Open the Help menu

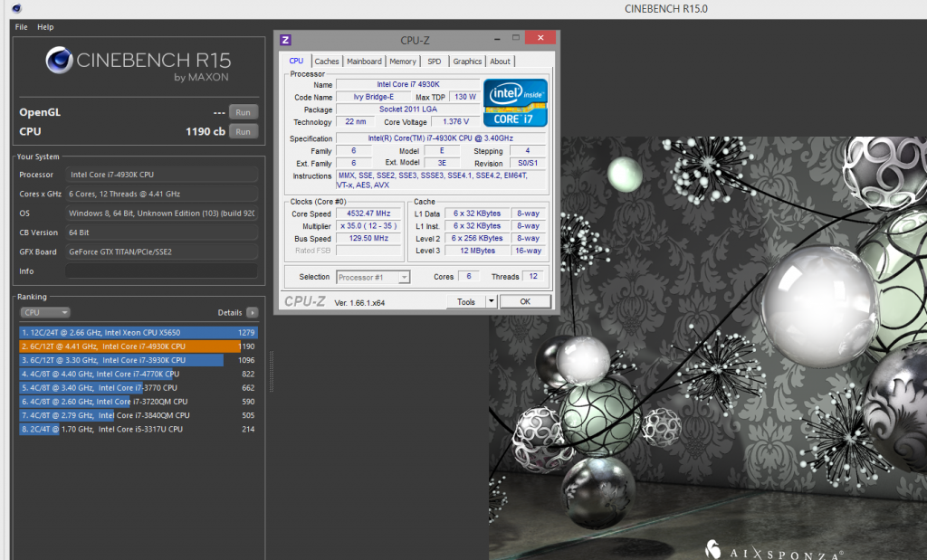[x=45, y=27]
